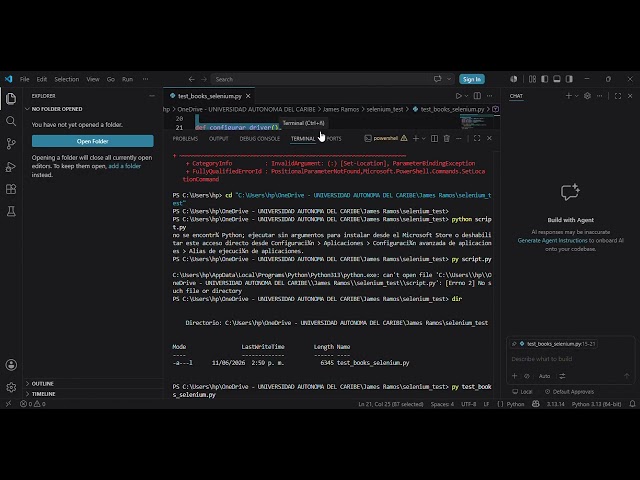Open the Explorer view in activity bar

click(11, 98)
